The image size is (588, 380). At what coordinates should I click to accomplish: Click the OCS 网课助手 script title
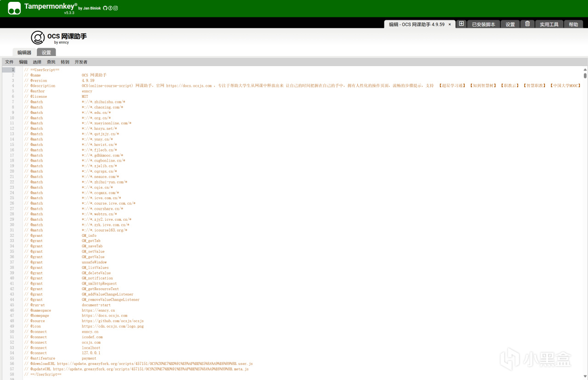[67, 36]
